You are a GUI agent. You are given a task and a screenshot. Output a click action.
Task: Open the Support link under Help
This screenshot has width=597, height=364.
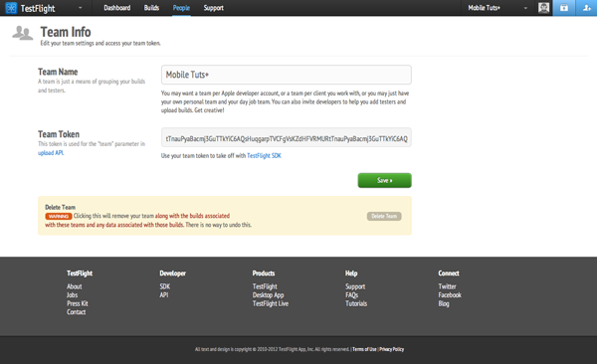tap(355, 286)
